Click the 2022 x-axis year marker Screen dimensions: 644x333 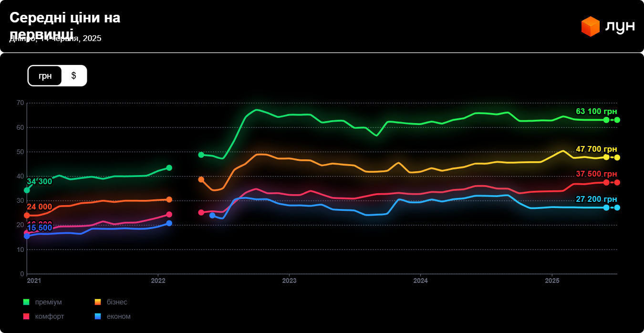click(158, 281)
